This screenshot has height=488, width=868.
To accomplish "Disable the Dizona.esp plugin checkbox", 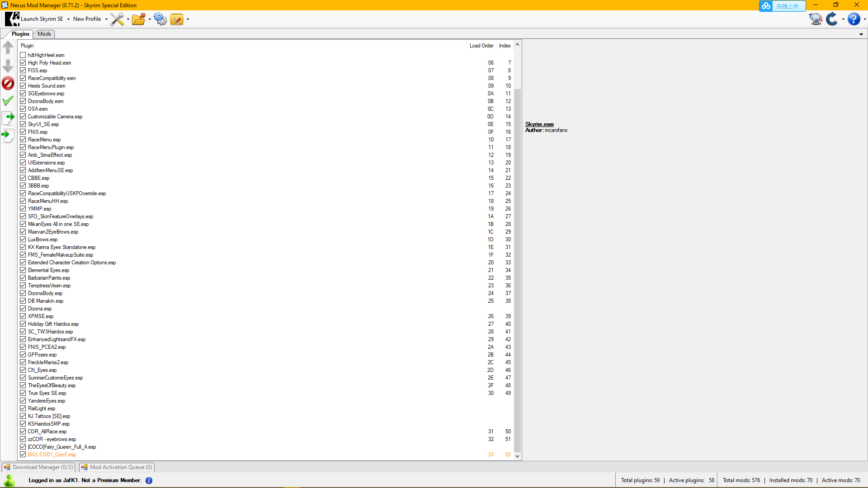I will pos(23,309).
